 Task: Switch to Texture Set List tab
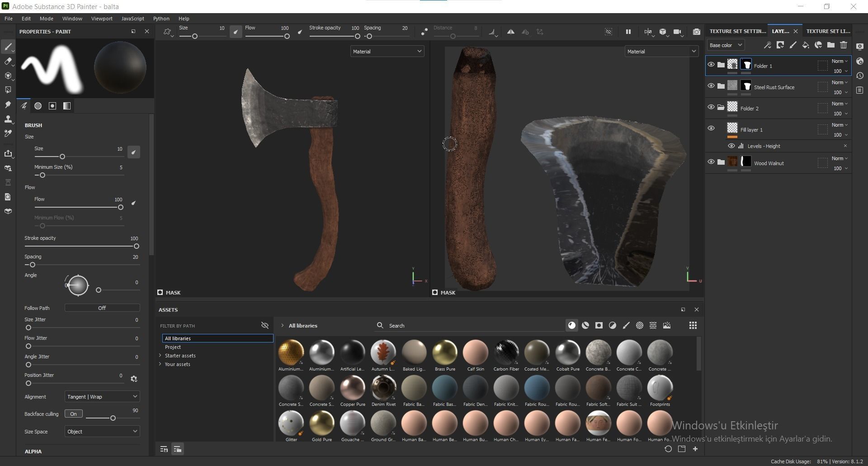click(828, 31)
